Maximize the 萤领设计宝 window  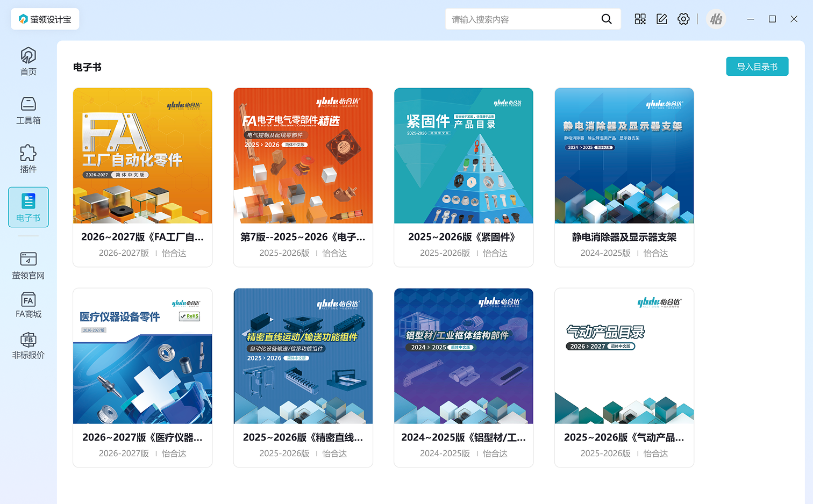point(772,19)
